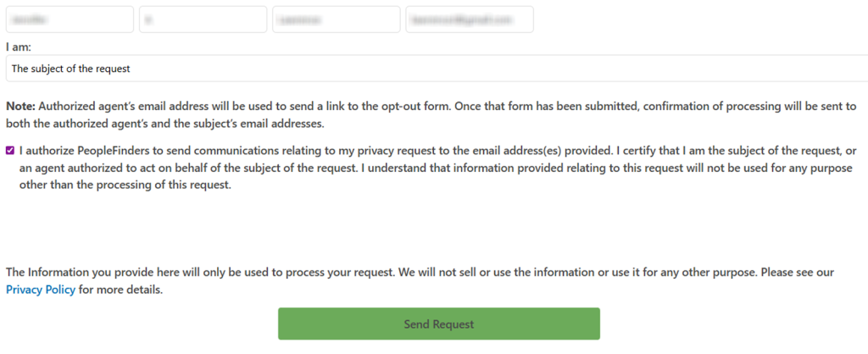Screen dimensions: 868x354
Task: Click the "I am:" field label
Action: pyautogui.click(x=19, y=47)
